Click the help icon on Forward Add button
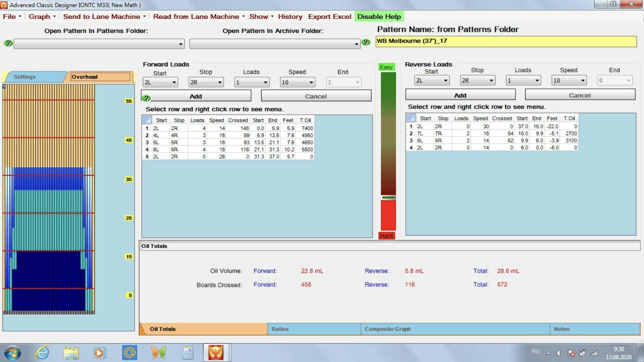Screen dimensions: 644x362 [147, 98]
